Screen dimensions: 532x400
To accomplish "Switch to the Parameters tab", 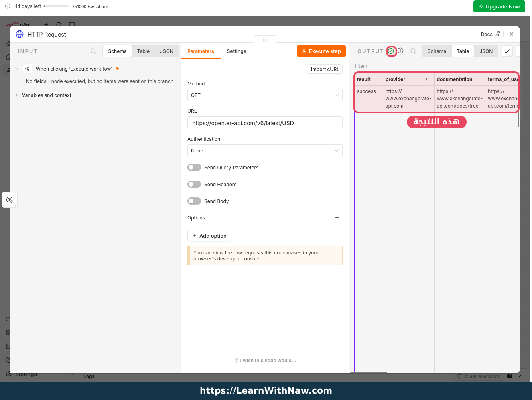I will coord(201,51).
